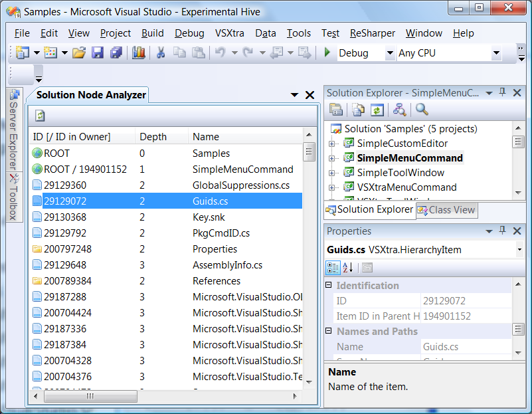532x414 pixels.
Task: Close the Solution Node Analyzer window
Action: point(310,95)
